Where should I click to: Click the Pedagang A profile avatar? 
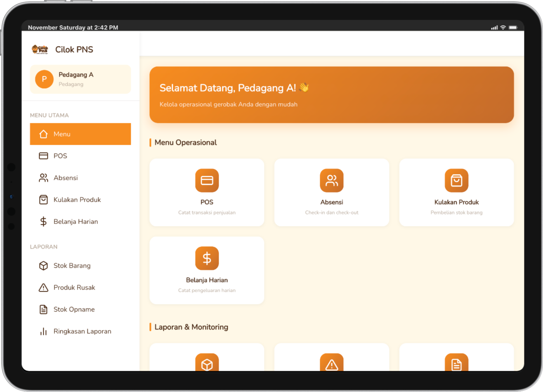[x=44, y=79]
